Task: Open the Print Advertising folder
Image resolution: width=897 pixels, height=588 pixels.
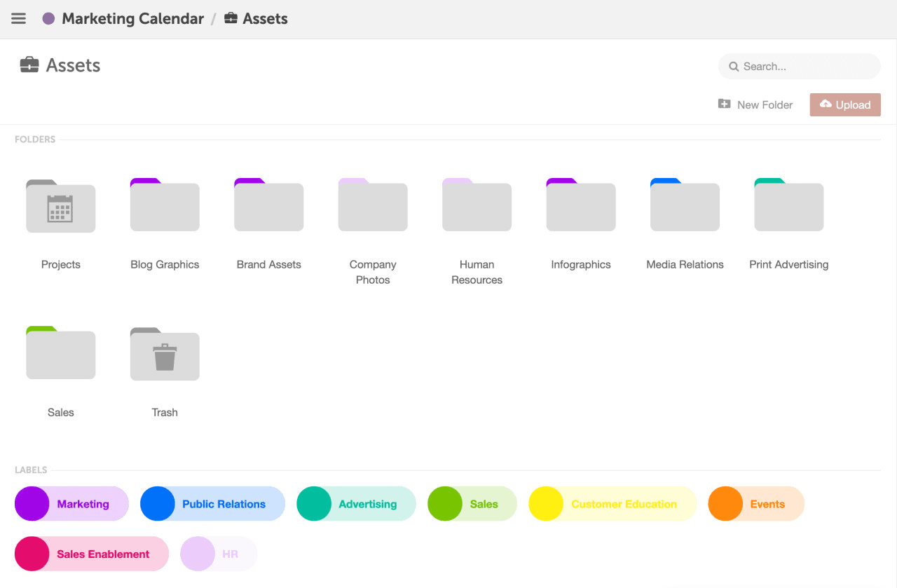Action: pyautogui.click(x=788, y=206)
